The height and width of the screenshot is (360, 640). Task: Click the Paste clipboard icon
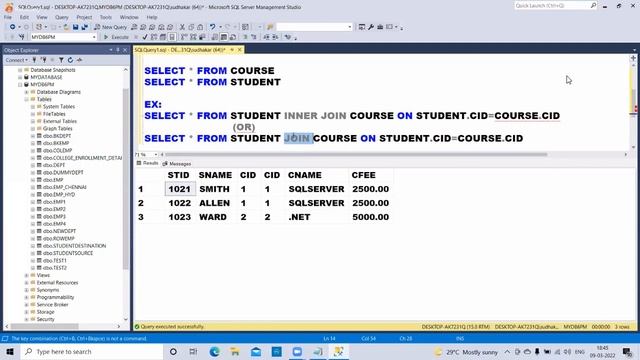200,27
